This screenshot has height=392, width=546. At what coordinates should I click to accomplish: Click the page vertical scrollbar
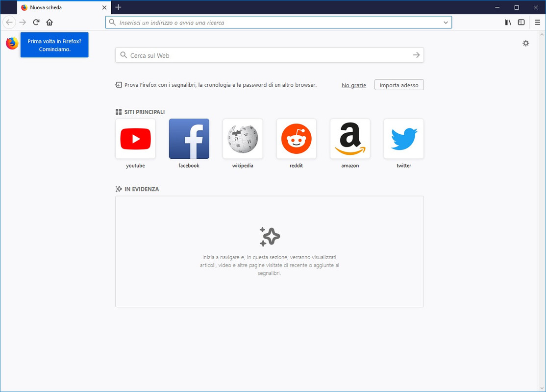542,211
